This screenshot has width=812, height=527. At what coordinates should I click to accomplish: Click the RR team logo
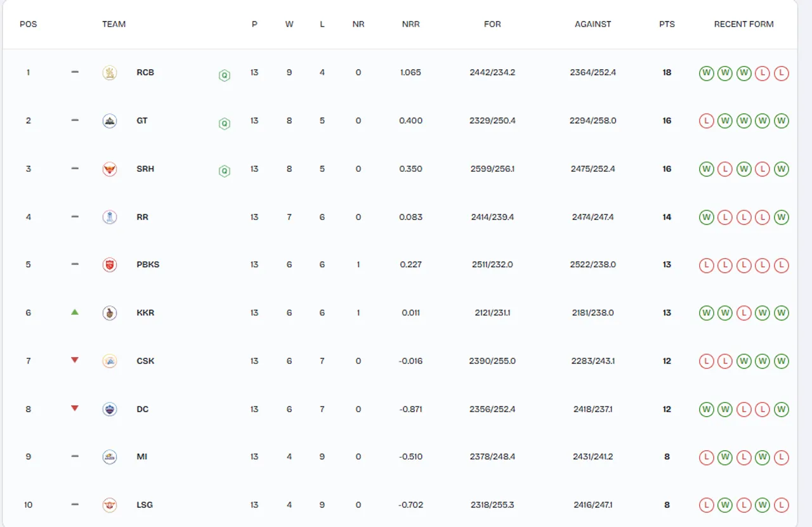click(x=110, y=217)
